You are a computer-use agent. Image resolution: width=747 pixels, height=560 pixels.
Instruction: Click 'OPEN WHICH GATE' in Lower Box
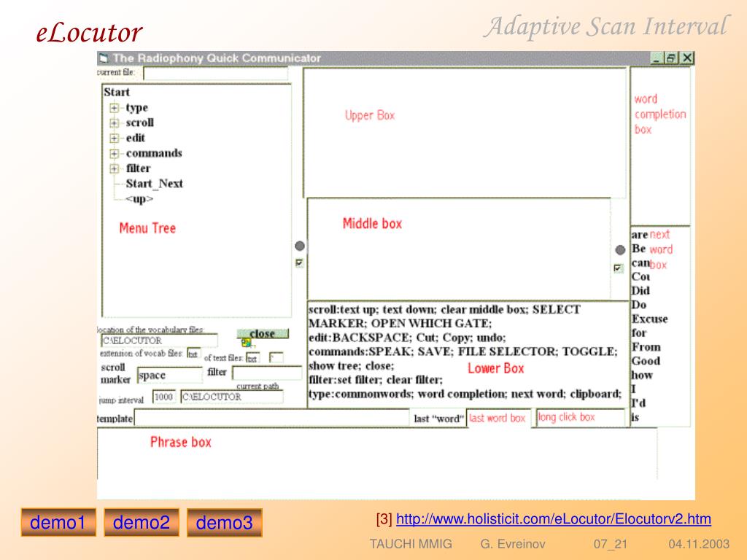tap(430, 323)
